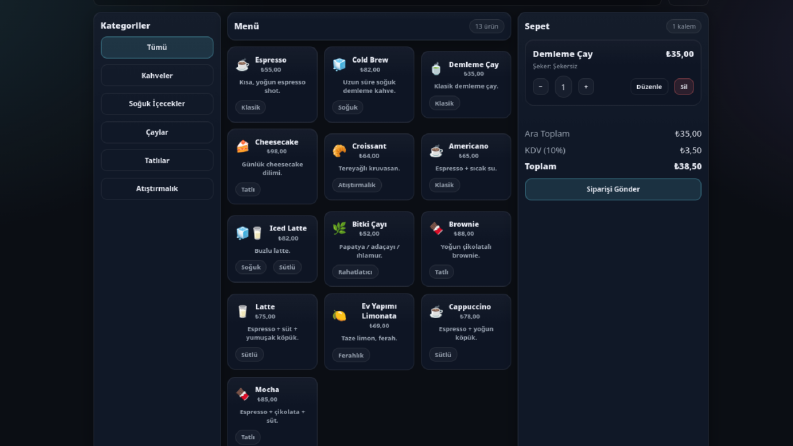The height and width of the screenshot is (446, 793).
Task: Click the Cappuccino cup icon
Action: (436, 311)
